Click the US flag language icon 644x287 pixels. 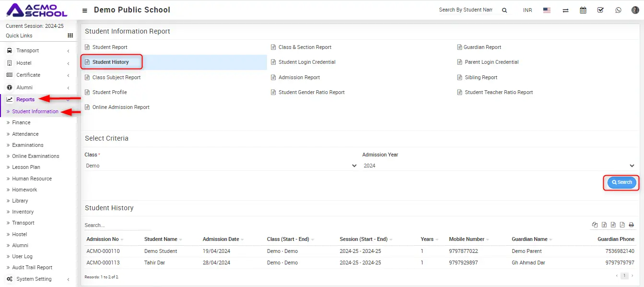(547, 10)
